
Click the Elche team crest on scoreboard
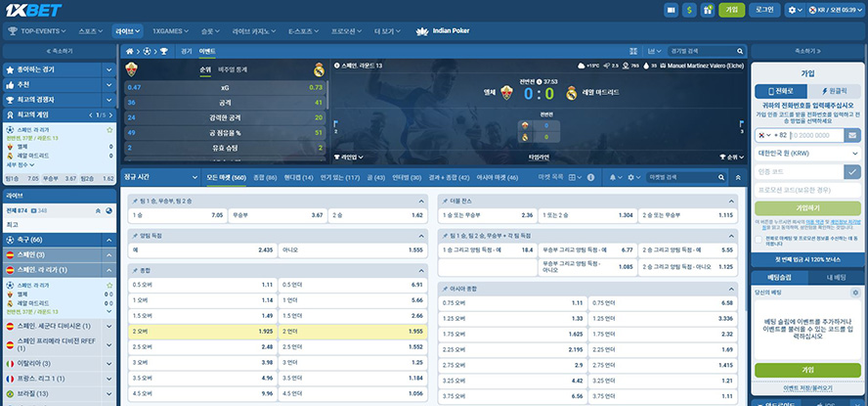tap(506, 93)
